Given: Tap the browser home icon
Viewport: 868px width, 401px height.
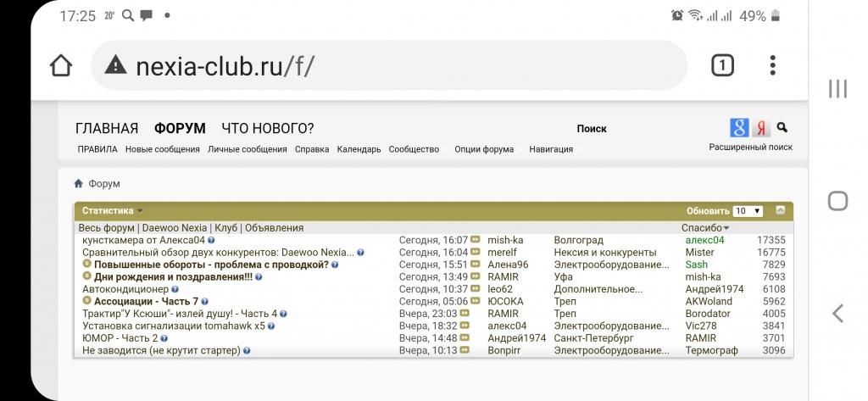Looking at the screenshot, I should (x=61, y=65).
